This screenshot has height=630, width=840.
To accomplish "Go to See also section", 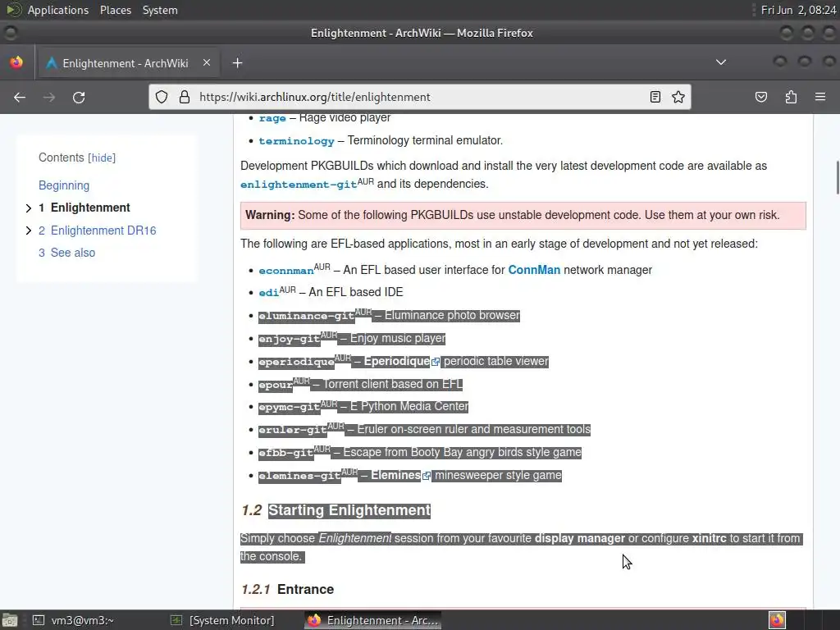I will tap(73, 253).
